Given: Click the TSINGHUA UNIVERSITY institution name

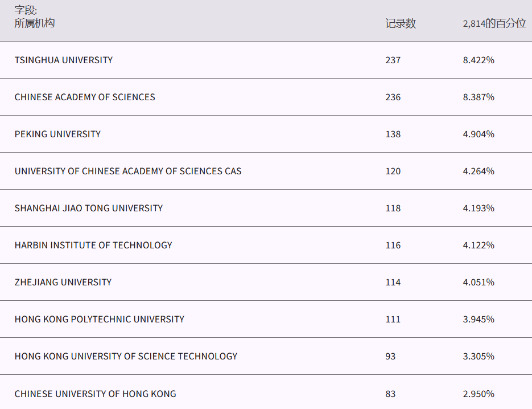Looking at the screenshot, I should pos(64,60).
